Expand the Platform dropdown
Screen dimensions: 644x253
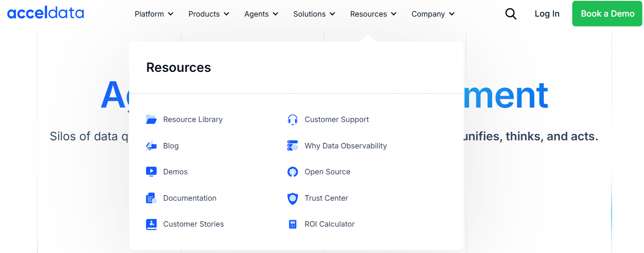click(x=154, y=14)
